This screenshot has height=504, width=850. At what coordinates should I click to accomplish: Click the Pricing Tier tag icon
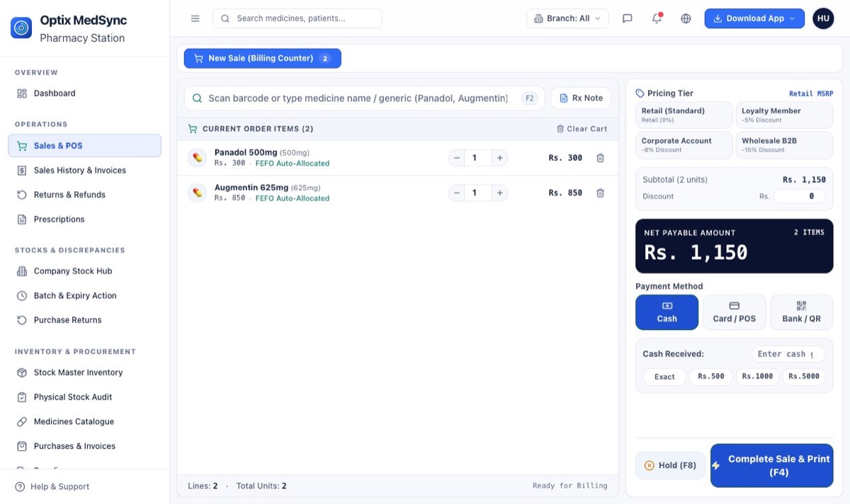coord(640,93)
